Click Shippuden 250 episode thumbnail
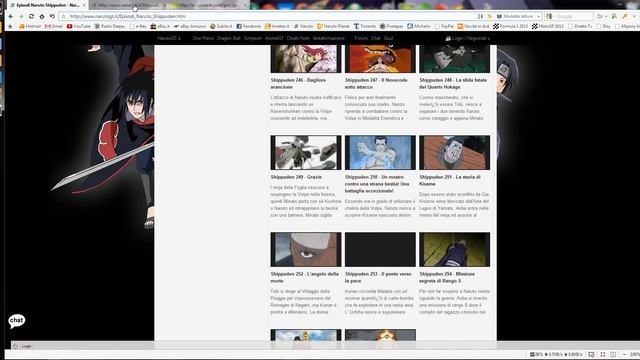 (x=380, y=153)
